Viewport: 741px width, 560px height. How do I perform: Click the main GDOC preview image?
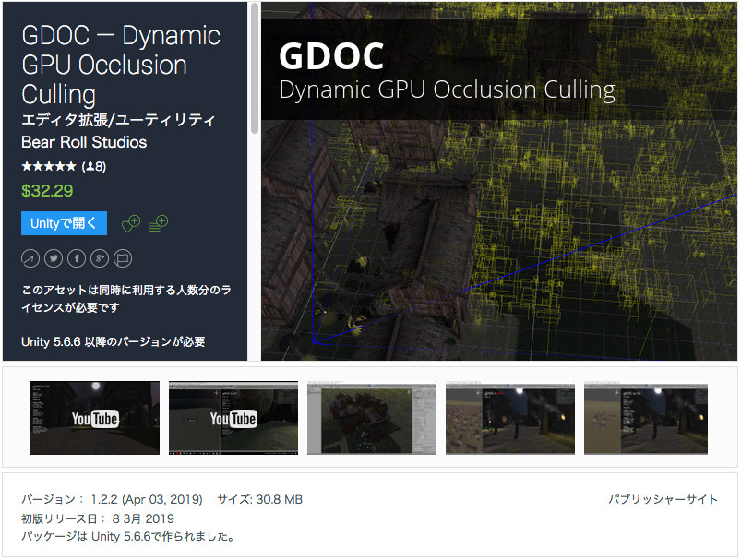coord(499,182)
